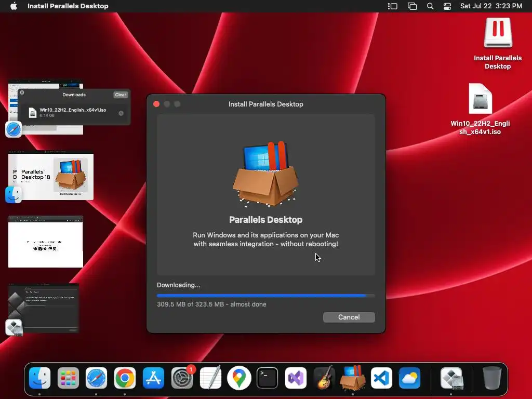
Task: Open Finder from the Dock
Action: click(39, 378)
